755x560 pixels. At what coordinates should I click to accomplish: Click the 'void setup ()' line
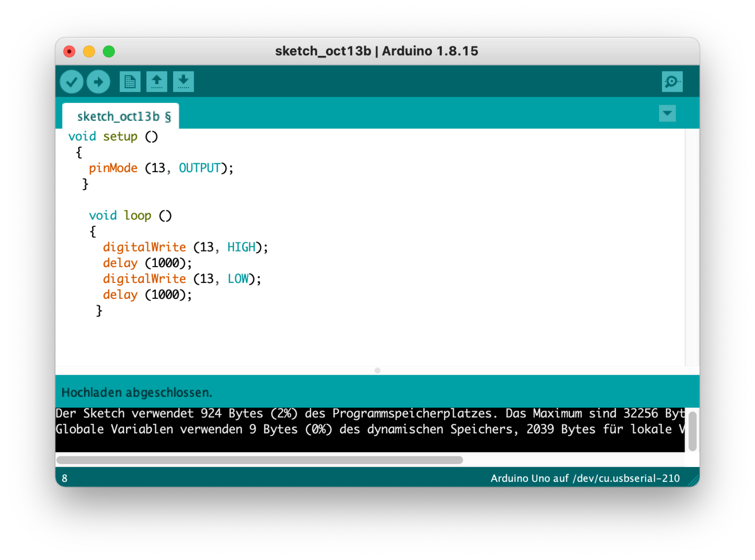pos(113,137)
